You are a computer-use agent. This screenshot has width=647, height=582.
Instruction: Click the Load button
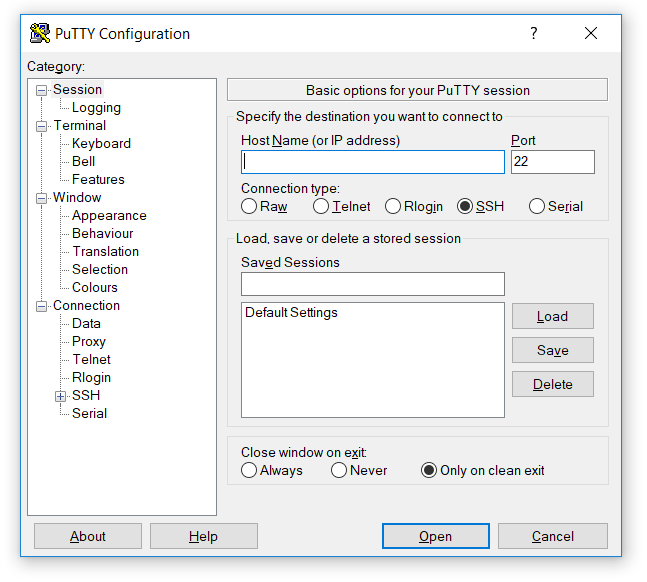click(x=553, y=316)
